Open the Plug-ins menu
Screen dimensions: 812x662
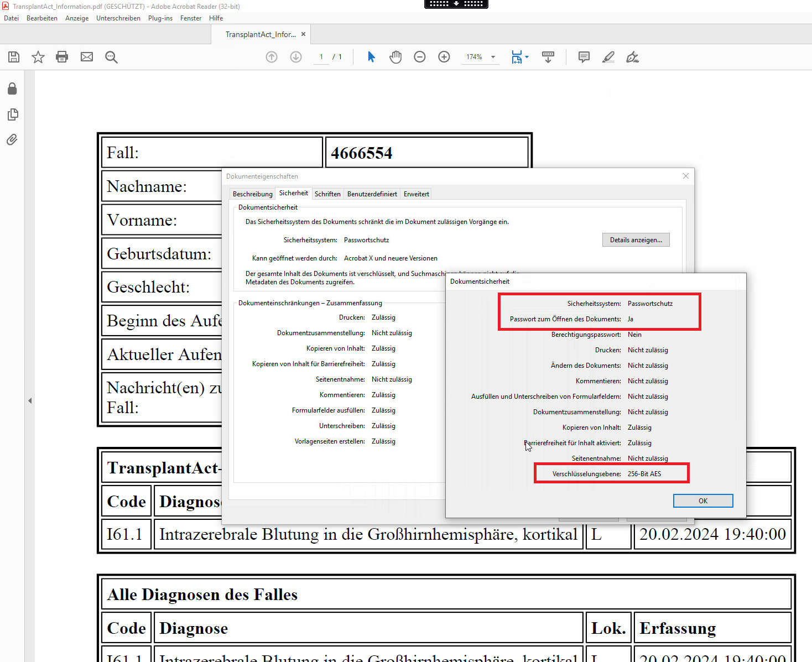pyautogui.click(x=160, y=18)
